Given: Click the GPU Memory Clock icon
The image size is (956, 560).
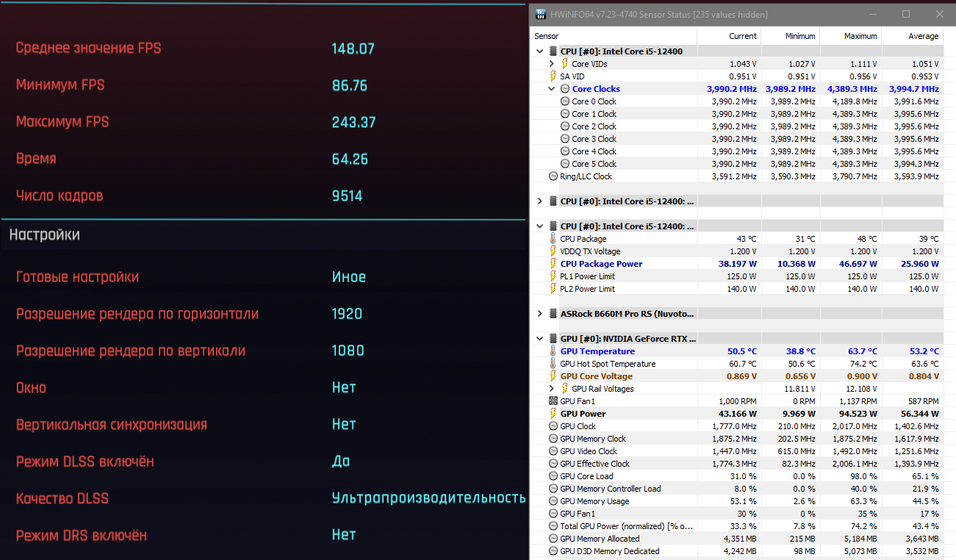Looking at the screenshot, I should point(553,439).
